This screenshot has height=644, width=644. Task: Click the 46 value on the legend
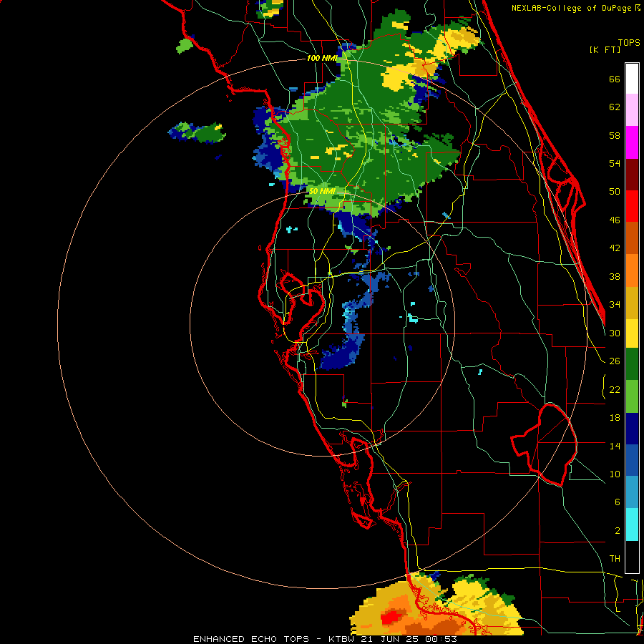coord(615,220)
